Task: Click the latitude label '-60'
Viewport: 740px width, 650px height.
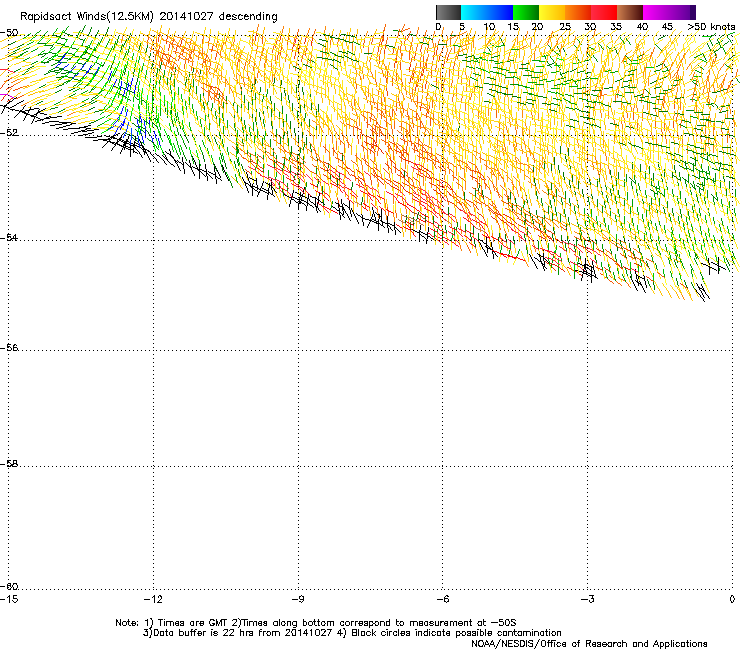Action: [9, 586]
